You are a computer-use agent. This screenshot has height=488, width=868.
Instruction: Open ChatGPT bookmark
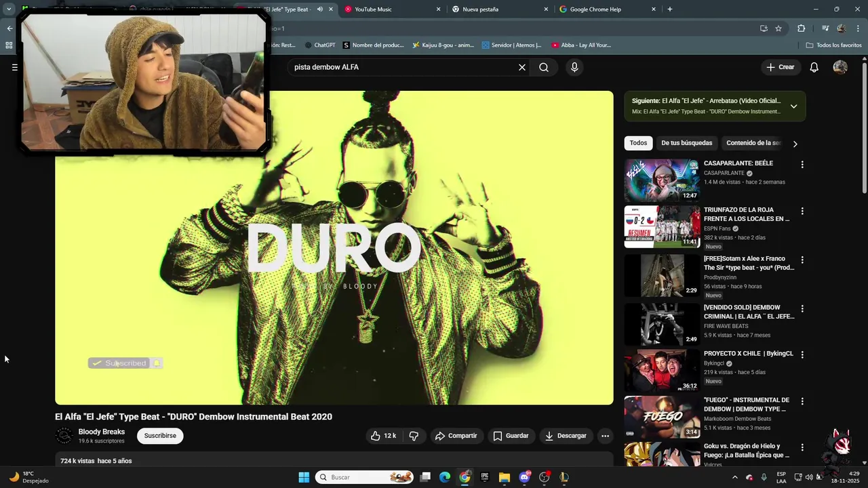pos(320,45)
